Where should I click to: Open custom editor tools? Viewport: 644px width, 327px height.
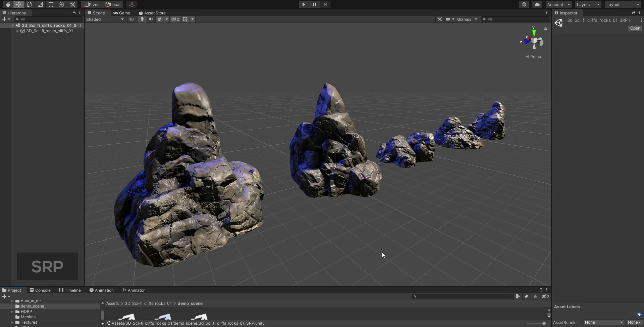[72, 4]
